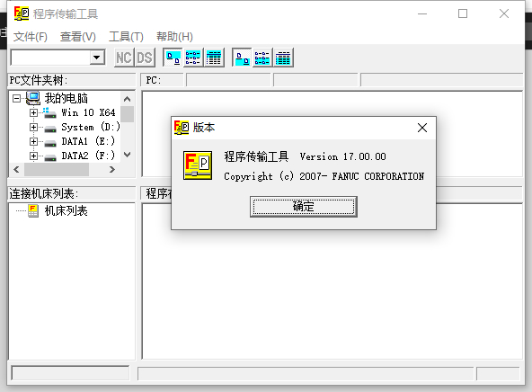Select list view in second toolbar group
This screenshot has height=392, width=532.
pos(262,58)
